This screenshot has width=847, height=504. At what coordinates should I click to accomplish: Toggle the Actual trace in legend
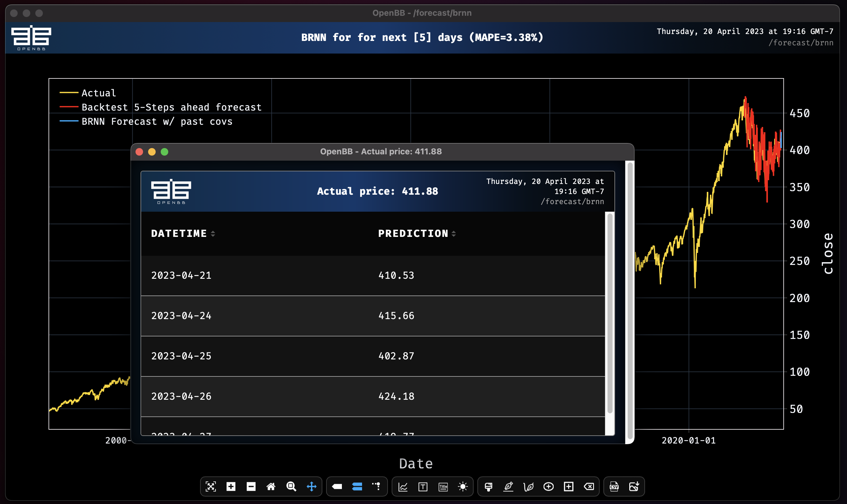(x=88, y=93)
